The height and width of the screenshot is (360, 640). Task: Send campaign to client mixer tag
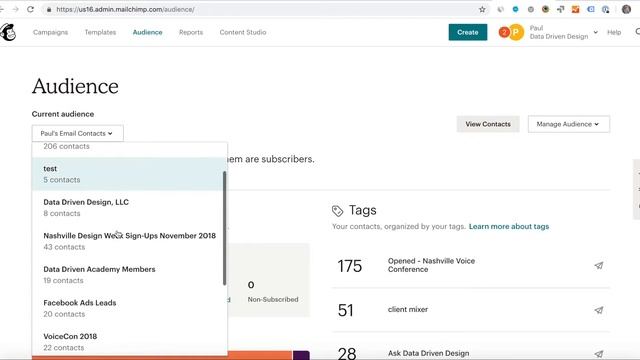click(599, 310)
